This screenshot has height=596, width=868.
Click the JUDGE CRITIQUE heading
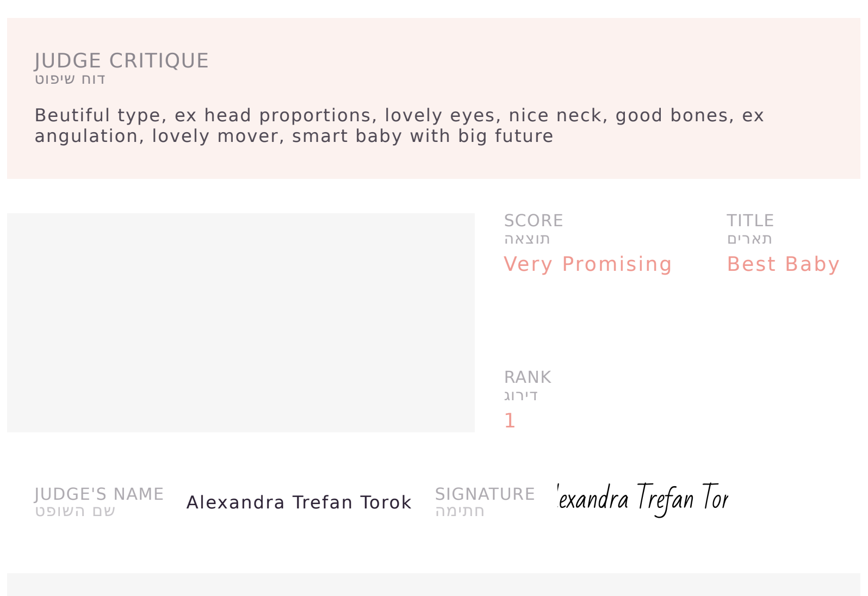point(121,61)
